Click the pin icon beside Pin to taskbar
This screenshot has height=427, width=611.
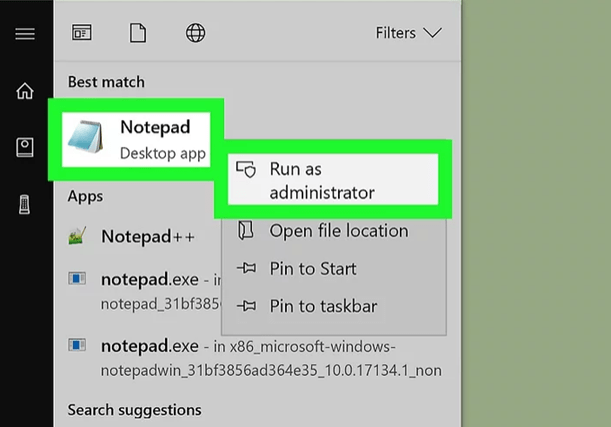[246, 306]
